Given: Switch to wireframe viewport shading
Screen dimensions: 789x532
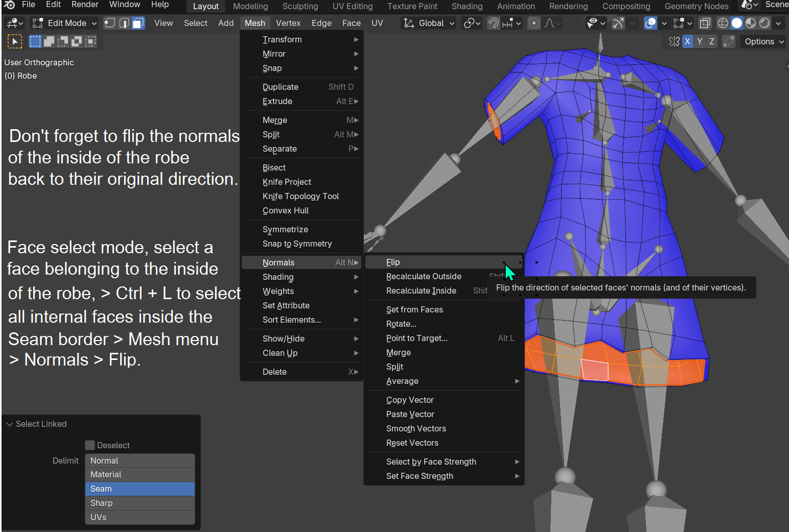Looking at the screenshot, I should [723, 23].
